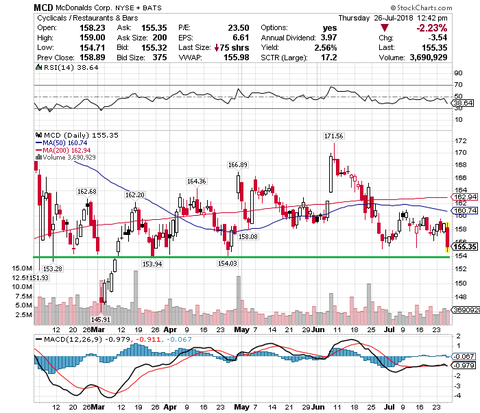The width and height of the screenshot is (480, 413).
Task: Click the RSI(14) 38.64 legend text
Action: pos(71,68)
